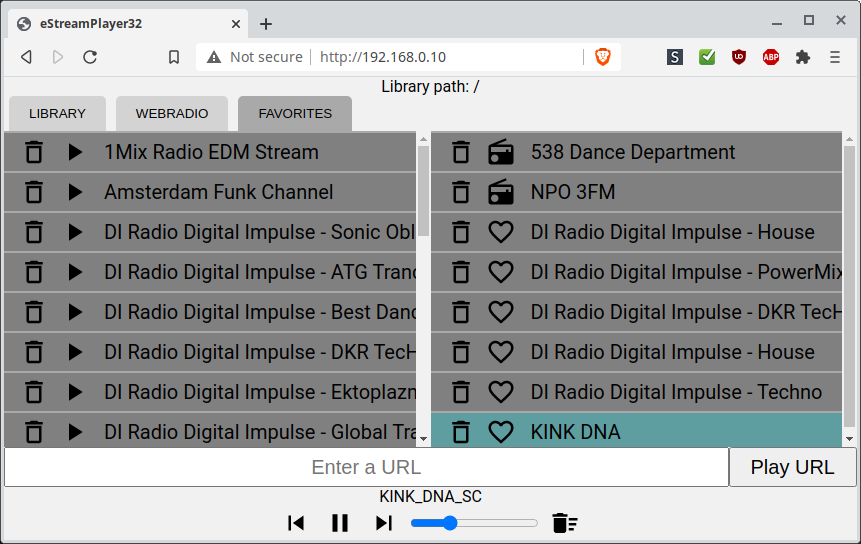
Task: Close the eStreamPlayer32 tab
Action: tap(236, 24)
